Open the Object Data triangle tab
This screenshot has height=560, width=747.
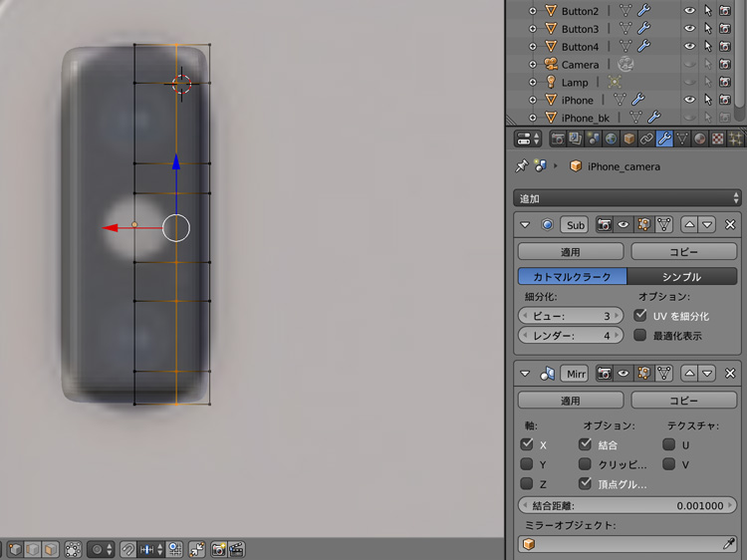[x=682, y=139]
